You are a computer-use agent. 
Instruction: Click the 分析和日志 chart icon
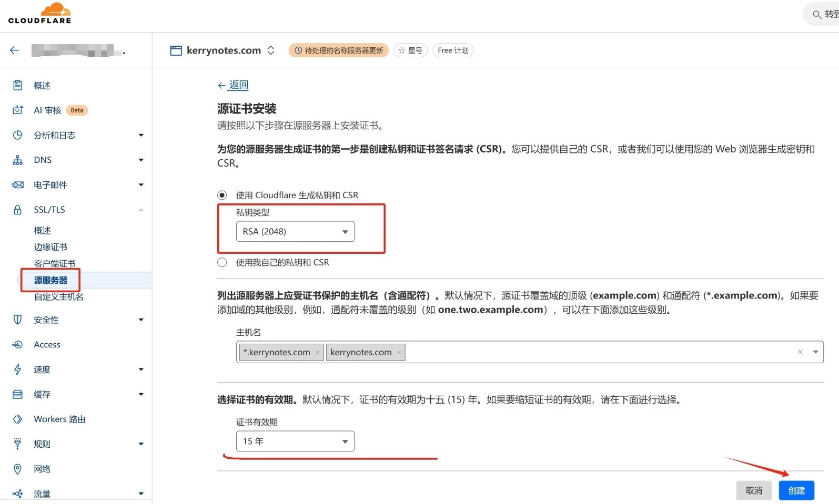[x=17, y=135]
